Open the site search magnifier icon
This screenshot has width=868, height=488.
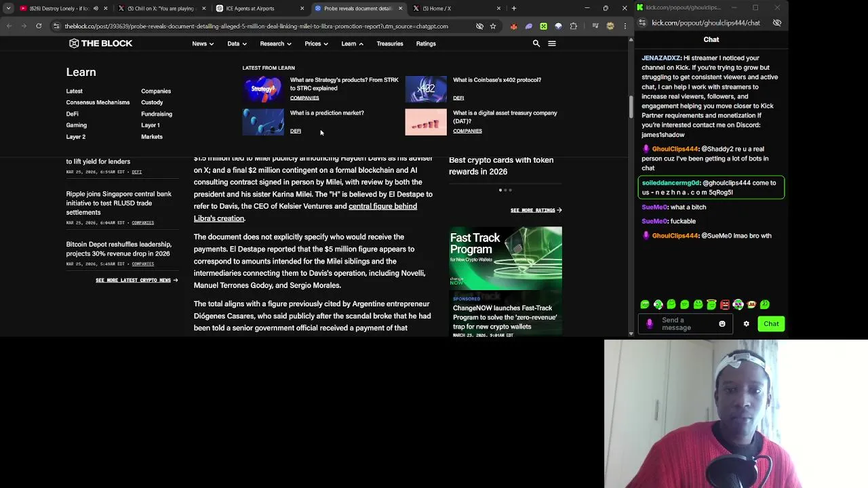click(x=536, y=43)
